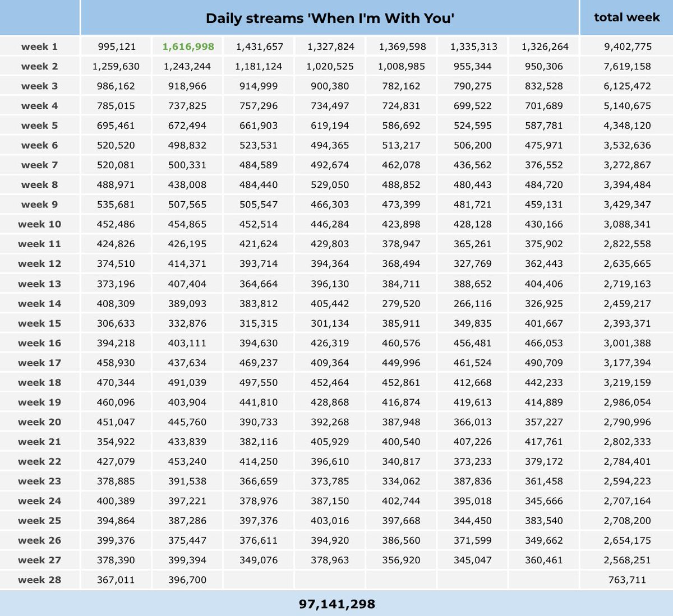Click the 327,769 cell in week 12
This screenshot has width=673, height=616.
click(472, 263)
